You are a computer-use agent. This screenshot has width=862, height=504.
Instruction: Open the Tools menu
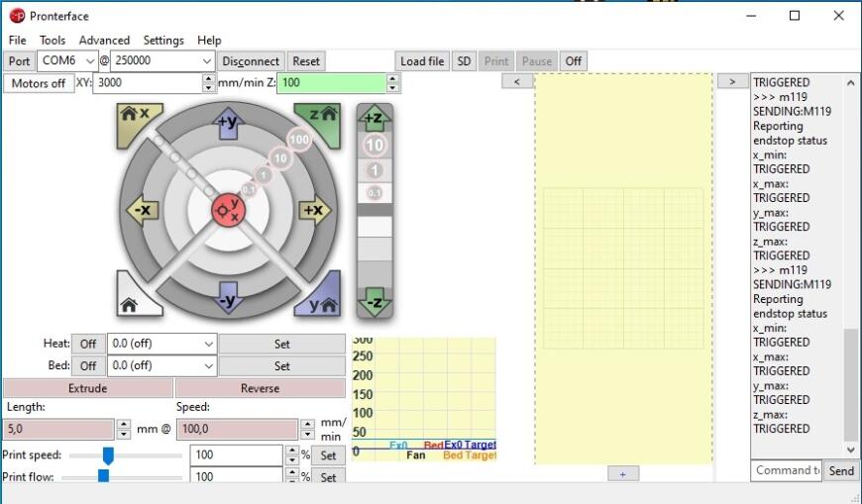click(53, 41)
